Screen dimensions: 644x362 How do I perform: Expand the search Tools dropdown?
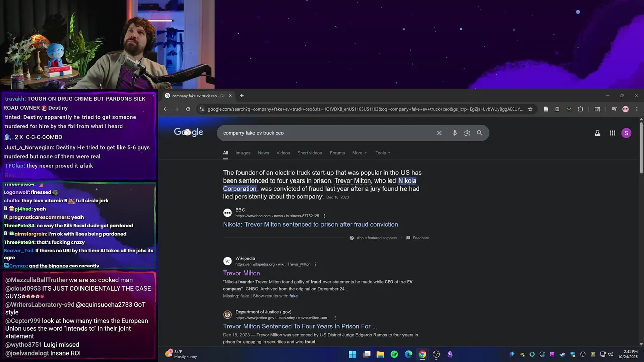383,153
